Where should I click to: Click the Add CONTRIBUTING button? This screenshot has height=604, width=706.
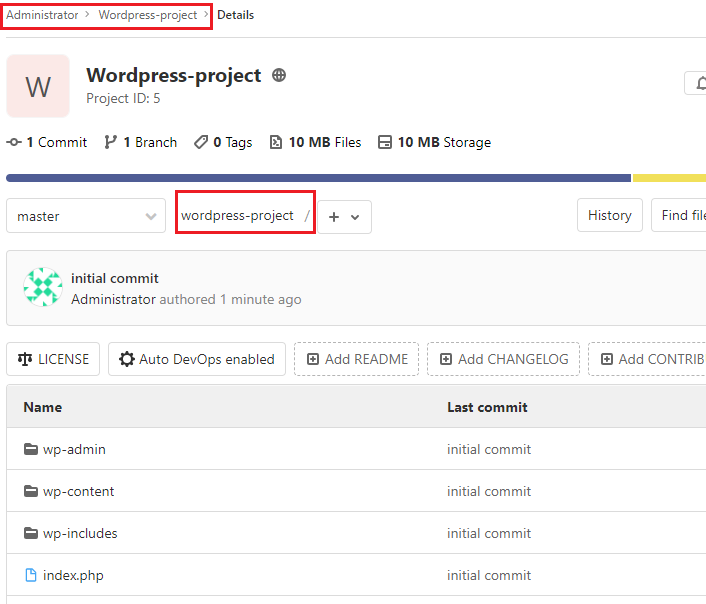[647, 359]
